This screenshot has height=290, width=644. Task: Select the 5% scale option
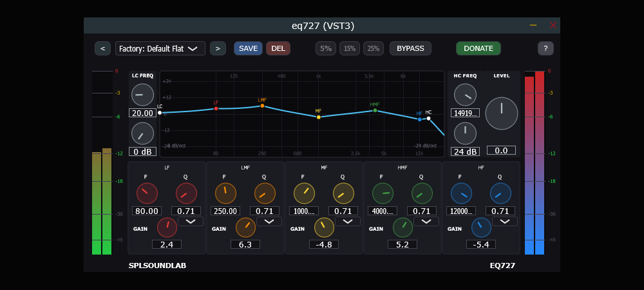click(x=326, y=48)
